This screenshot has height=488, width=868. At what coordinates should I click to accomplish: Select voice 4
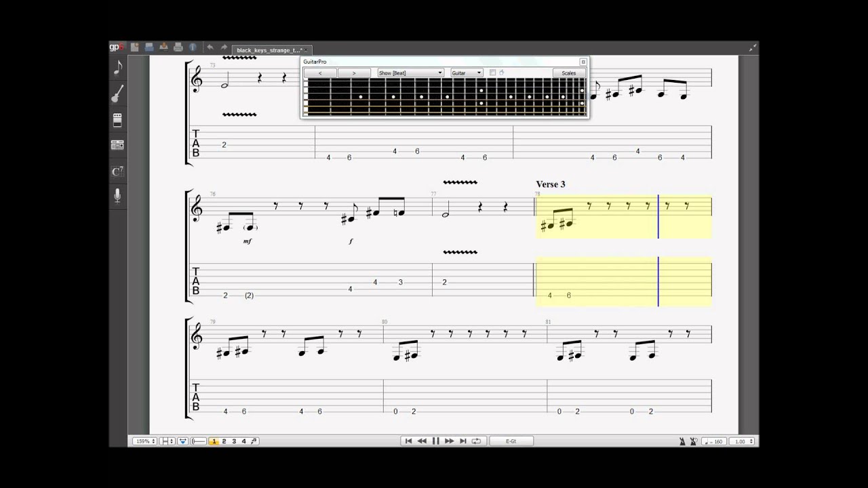tap(244, 441)
